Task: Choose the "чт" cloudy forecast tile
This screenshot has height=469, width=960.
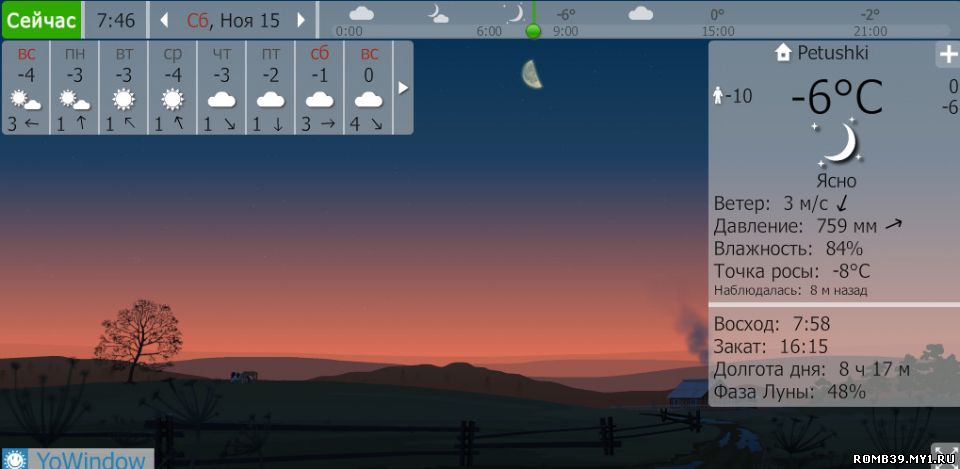Action: [222, 88]
